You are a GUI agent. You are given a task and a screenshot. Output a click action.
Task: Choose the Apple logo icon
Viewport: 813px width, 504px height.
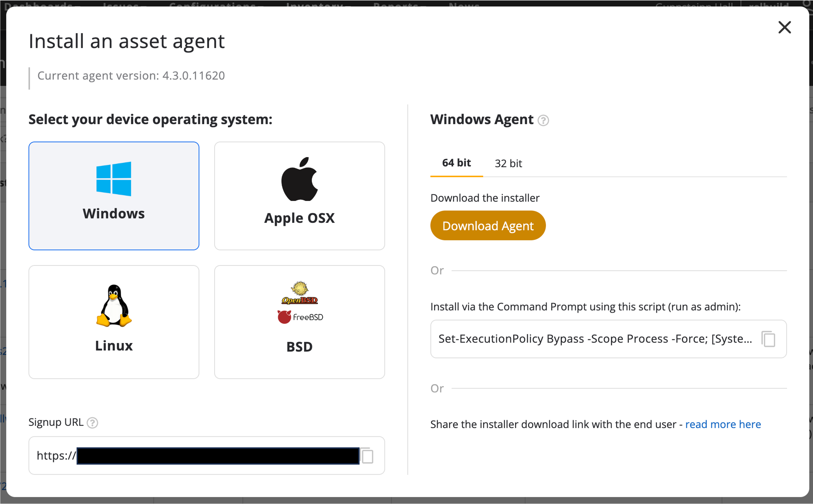(x=299, y=179)
